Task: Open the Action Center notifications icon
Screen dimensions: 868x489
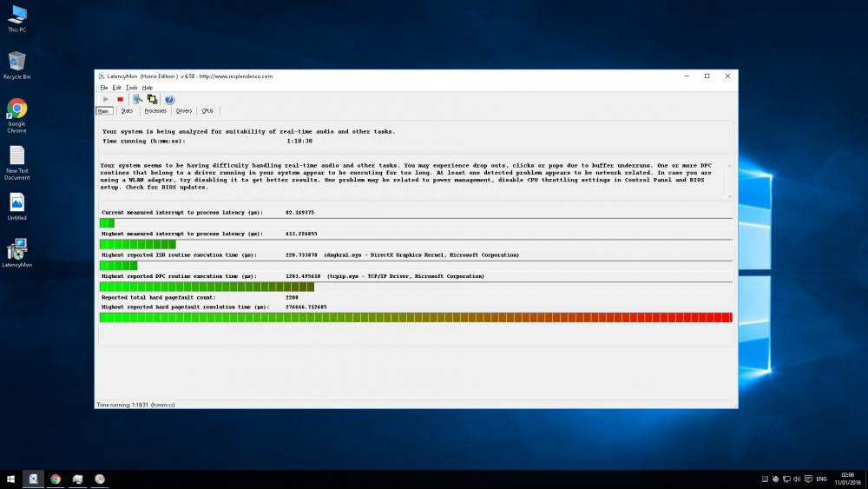Action: click(808, 479)
